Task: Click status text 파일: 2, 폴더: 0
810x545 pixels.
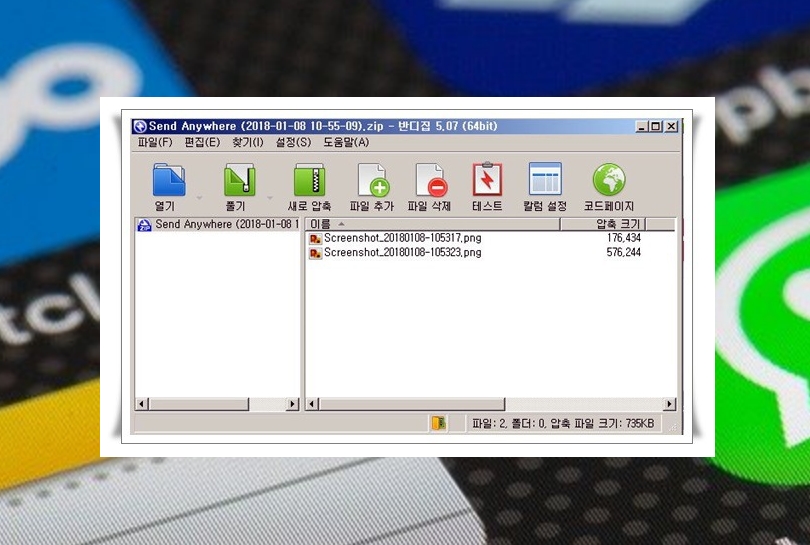Action: [x=508, y=424]
